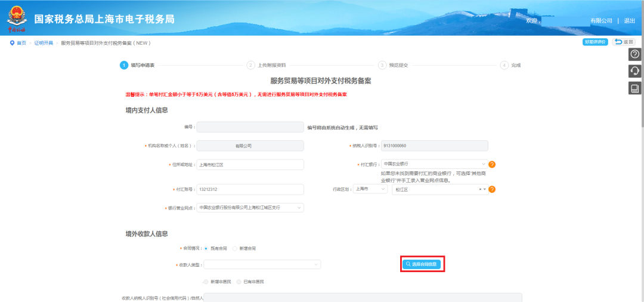Open the headset customer service icon
Screen dimensions: 644x302
635,71
